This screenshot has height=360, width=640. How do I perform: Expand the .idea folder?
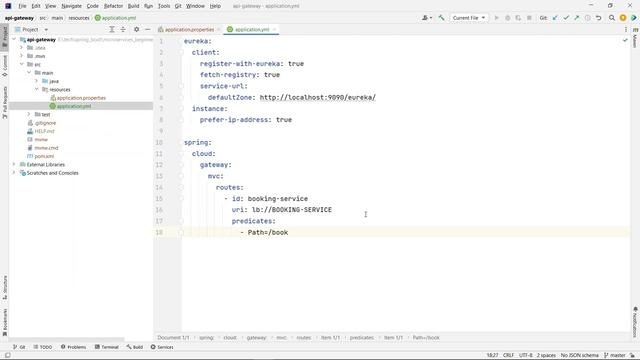[22, 48]
